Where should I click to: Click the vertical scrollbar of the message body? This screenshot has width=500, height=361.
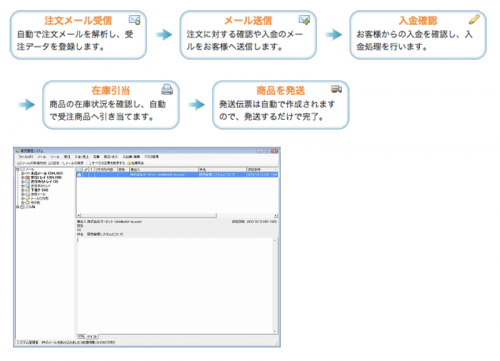[275, 285]
